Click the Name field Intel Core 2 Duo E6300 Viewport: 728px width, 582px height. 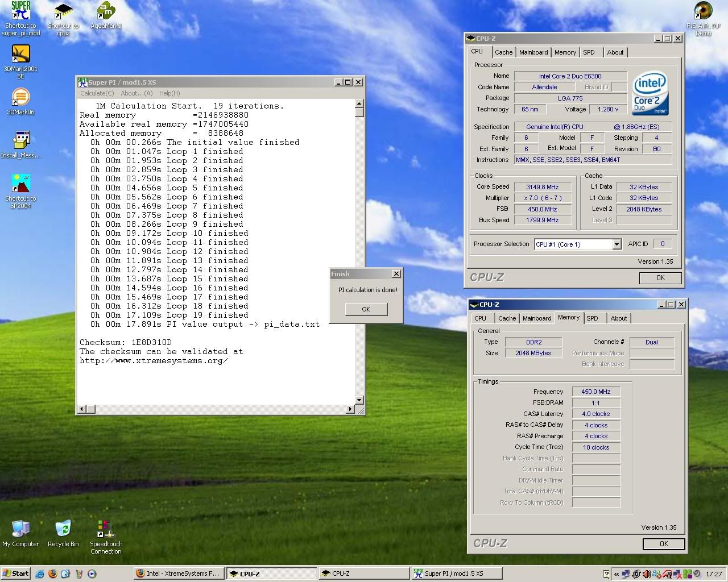570,76
